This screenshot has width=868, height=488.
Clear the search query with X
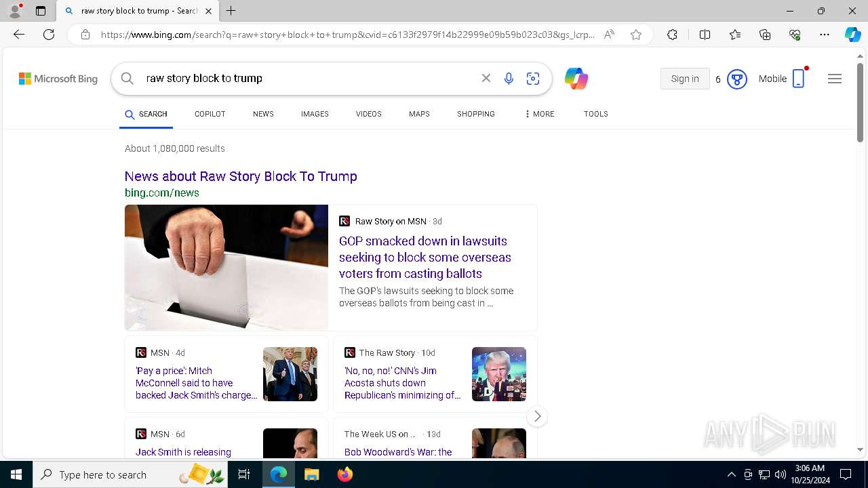click(486, 79)
